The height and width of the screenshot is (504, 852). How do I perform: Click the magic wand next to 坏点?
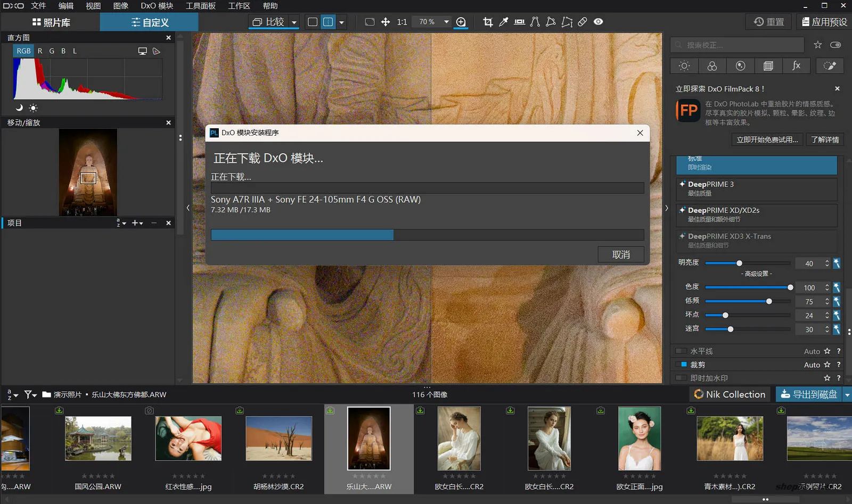point(837,315)
